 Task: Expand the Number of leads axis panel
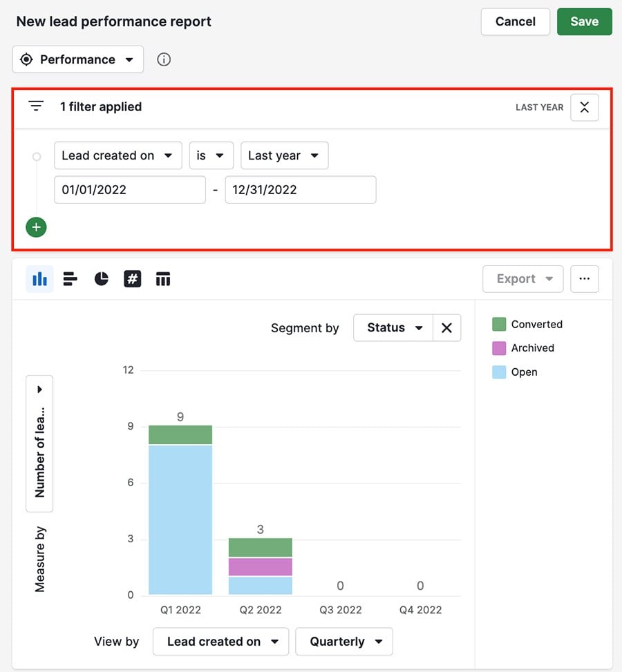[x=39, y=389]
